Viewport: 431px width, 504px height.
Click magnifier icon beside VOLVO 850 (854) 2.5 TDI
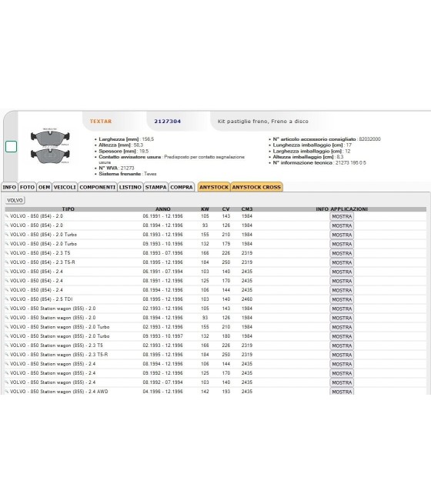[6, 299]
